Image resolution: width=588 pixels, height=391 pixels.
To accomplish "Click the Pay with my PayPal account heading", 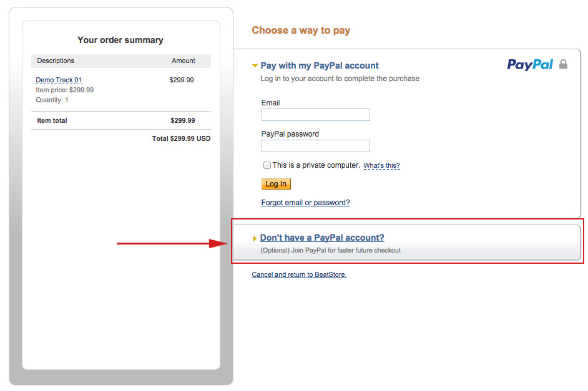I will [320, 65].
